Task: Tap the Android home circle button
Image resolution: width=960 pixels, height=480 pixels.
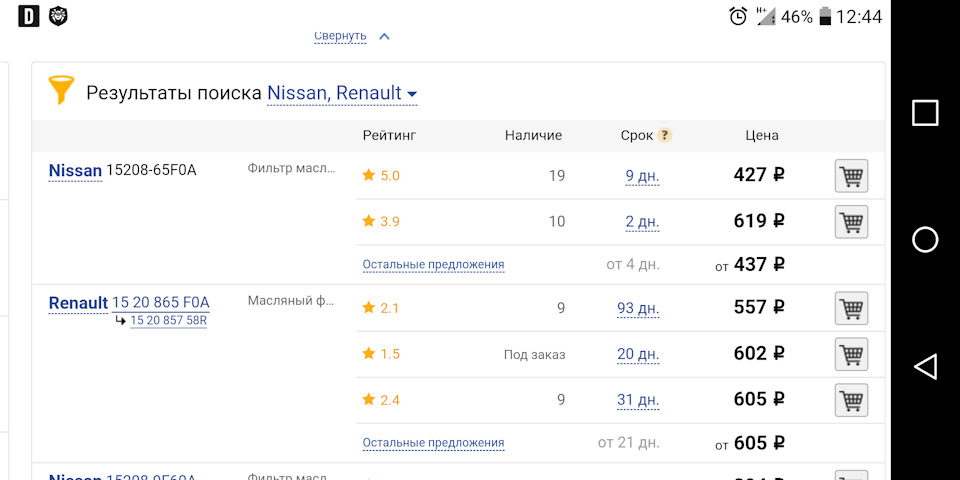Action: (925, 240)
